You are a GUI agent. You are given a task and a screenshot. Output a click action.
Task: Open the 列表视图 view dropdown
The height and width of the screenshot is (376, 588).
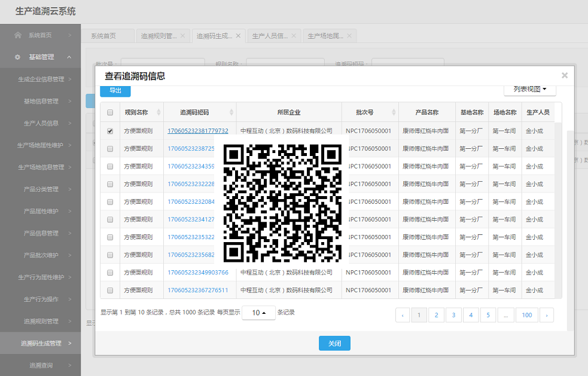pos(529,89)
